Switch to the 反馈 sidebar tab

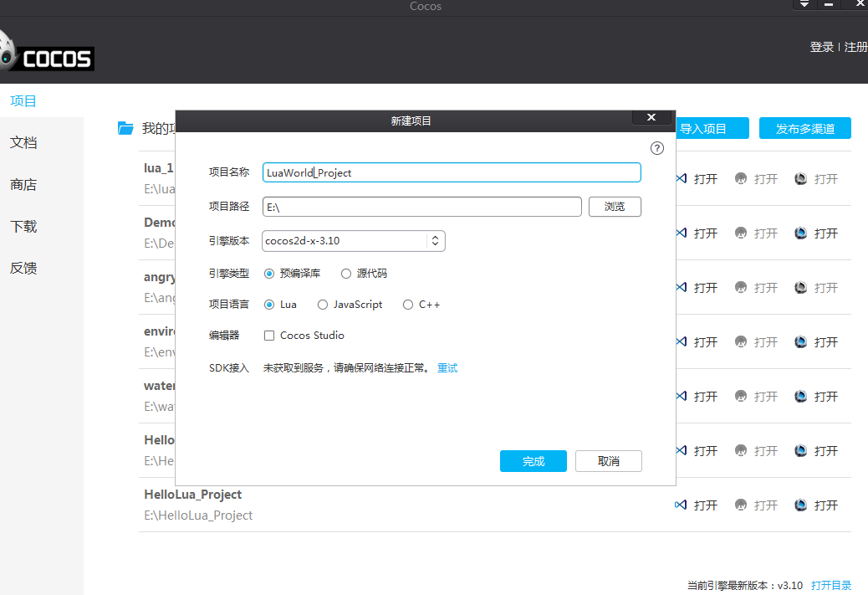coord(23,268)
